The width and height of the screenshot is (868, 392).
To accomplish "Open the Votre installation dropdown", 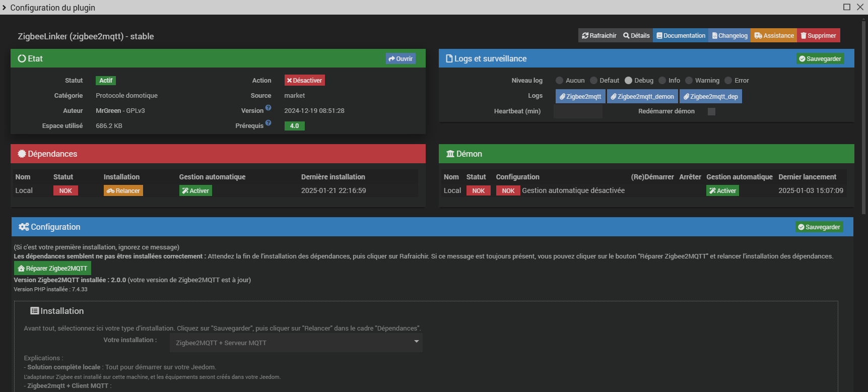I will pos(296,343).
